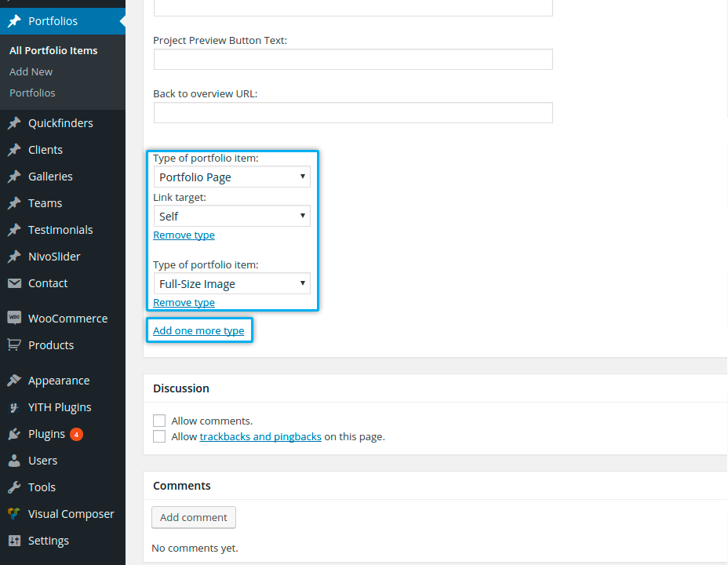Click the Tools wrench icon

pyautogui.click(x=14, y=487)
